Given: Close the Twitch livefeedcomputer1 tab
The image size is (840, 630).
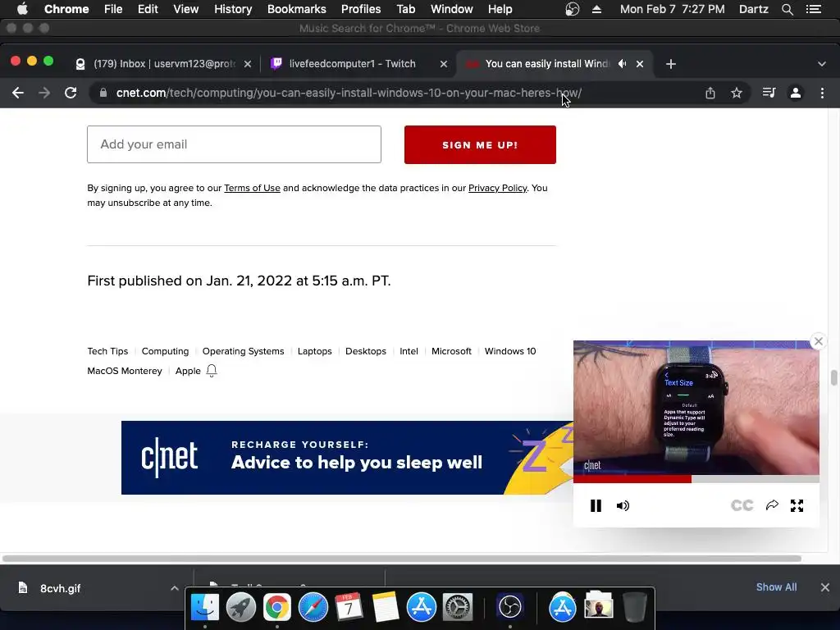Looking at the screenshot, I should point(444,64).
